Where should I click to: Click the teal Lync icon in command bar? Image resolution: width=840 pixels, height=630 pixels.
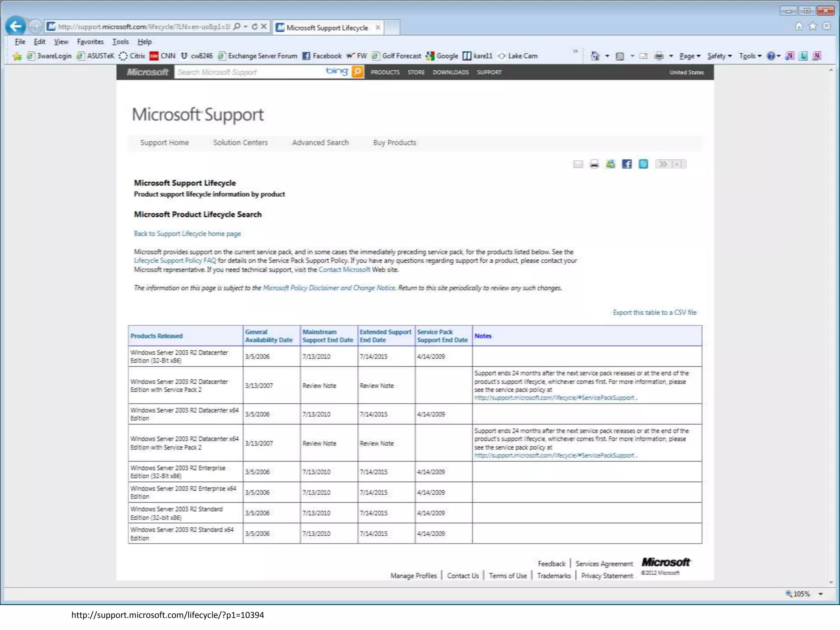coord(803,56)
